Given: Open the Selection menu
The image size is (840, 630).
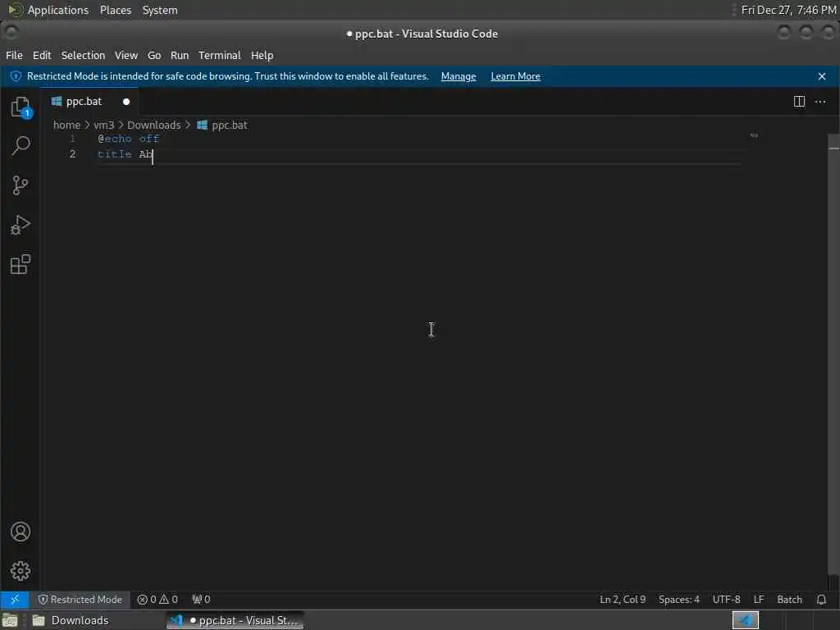Looking at the screenshot, I should 83,55.
